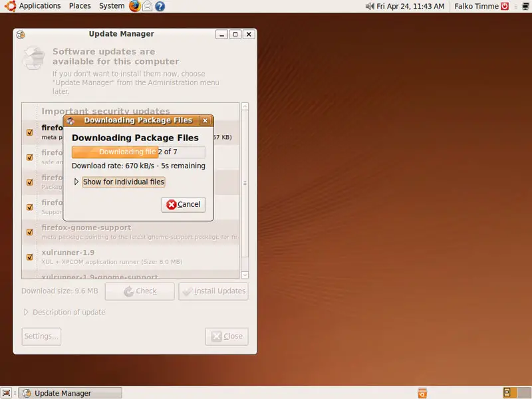Close the Update Manager window via title bar X

pos(249,35)
